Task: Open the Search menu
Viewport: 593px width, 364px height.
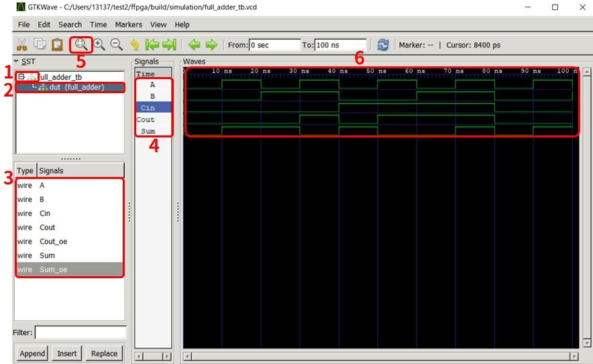Action: (x=70, y=25)
